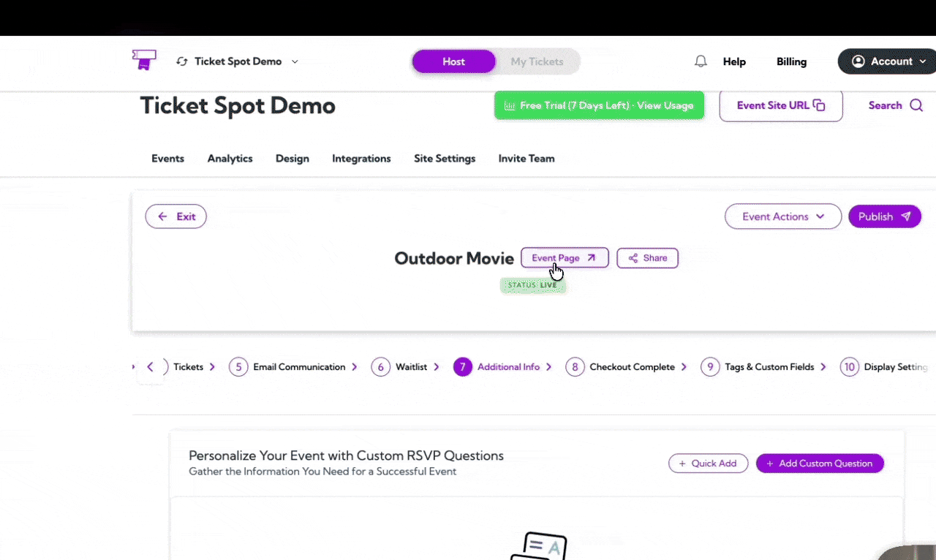Click the external link arrow on Event Page
Screen dimensions: 936x560
tap(591, 257)
